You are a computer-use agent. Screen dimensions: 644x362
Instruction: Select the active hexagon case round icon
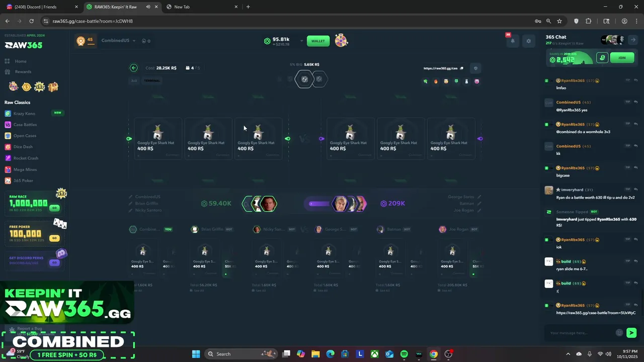pyautogui.click(x=304, y=79)
